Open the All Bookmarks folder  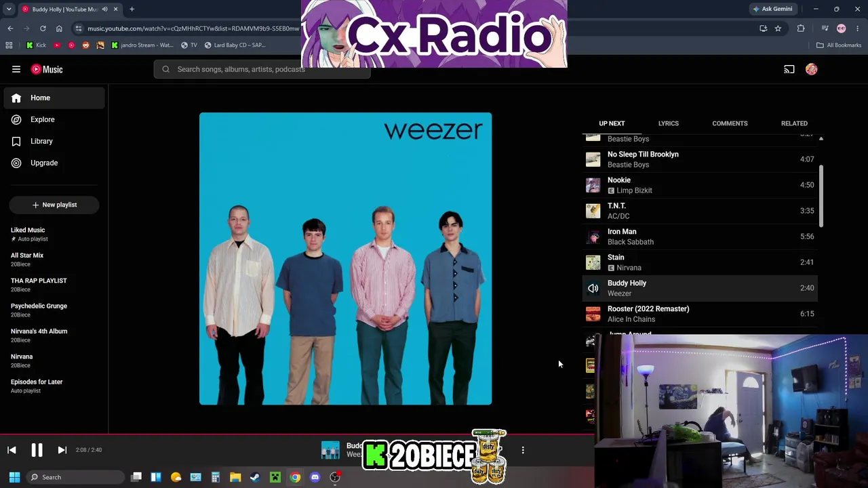click(x=839, y=45)
